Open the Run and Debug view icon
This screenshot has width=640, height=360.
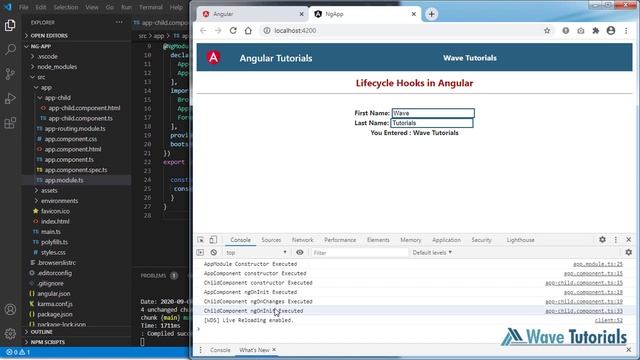coord(10,98)
